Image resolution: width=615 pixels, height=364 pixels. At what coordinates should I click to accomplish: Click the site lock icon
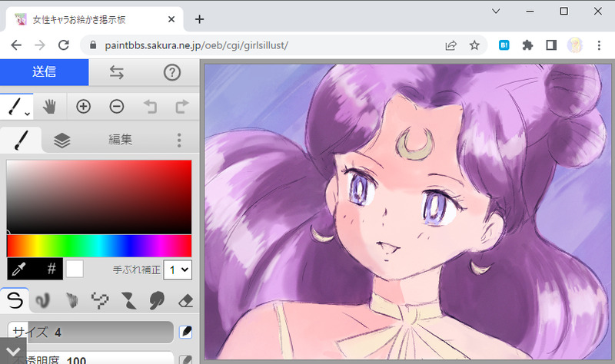coord(93,45)
